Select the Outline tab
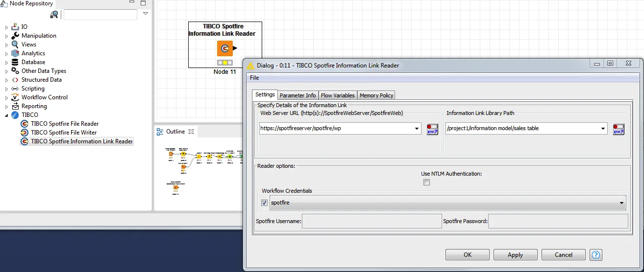This screenshot has height=272, width=644. [175, 132]
